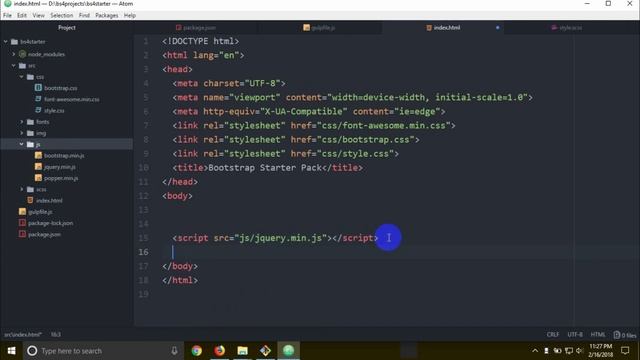
Task: Open popper.min.js from the tree
Action: click(61, 178)
